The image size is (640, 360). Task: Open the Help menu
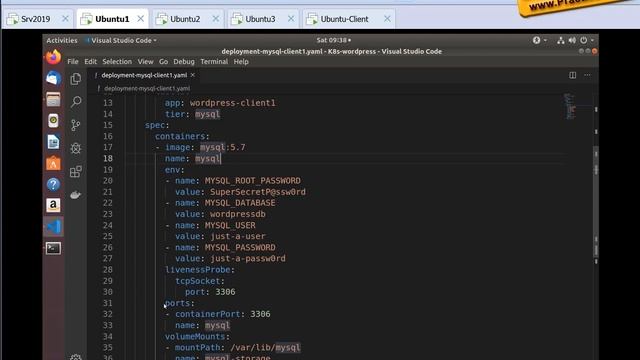(241, 62)
